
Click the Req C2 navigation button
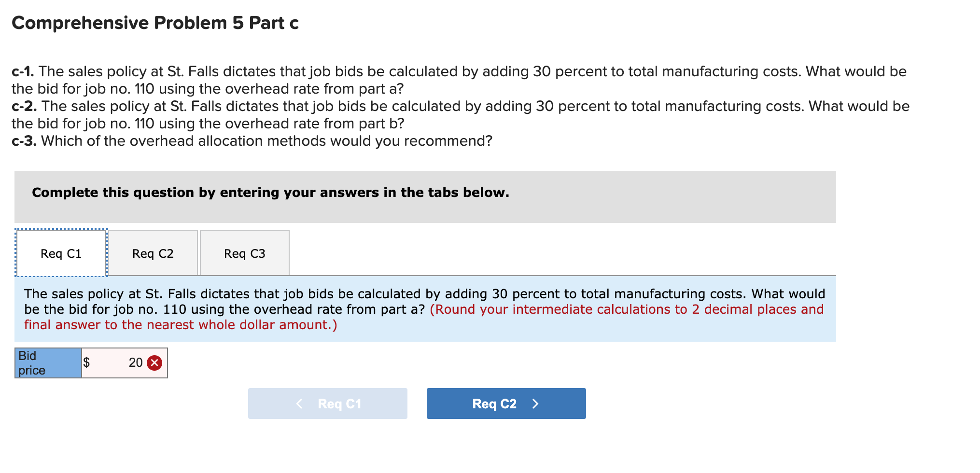pyautogui.click(x=505, y=403)
